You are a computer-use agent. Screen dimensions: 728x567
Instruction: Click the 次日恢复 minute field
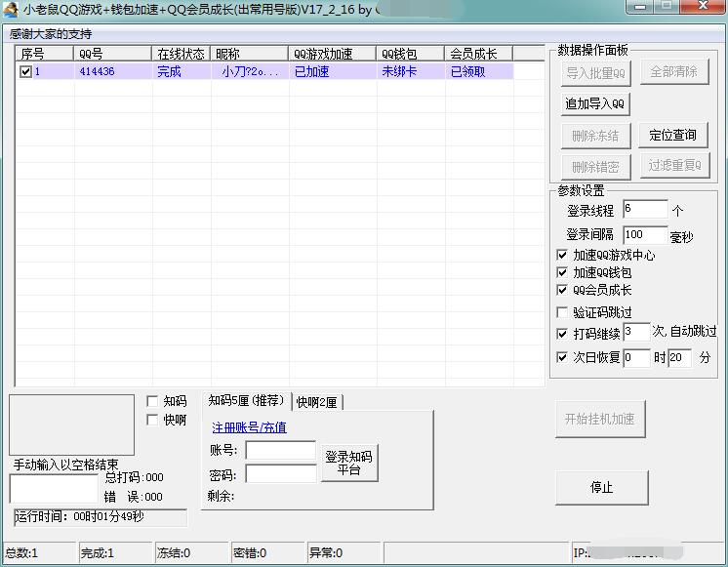(680, 357)
